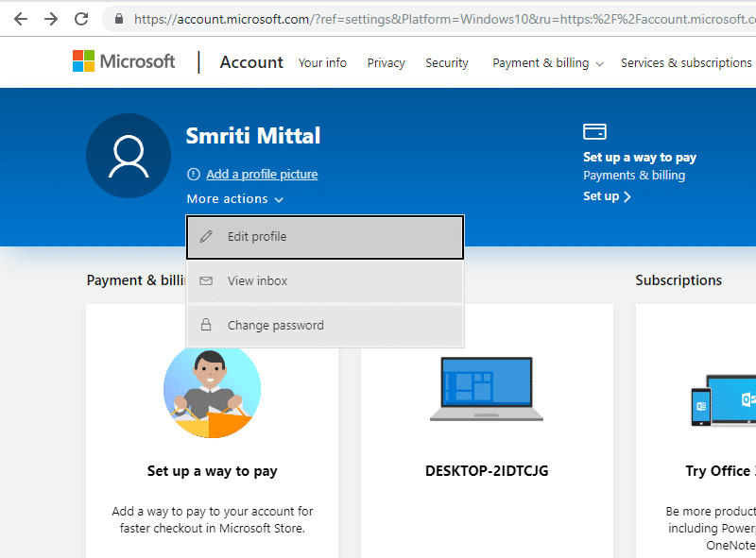Reload the page with refresh icon
Screen dimensions: 756x558
pyautogui.click(x=82, y=19)
